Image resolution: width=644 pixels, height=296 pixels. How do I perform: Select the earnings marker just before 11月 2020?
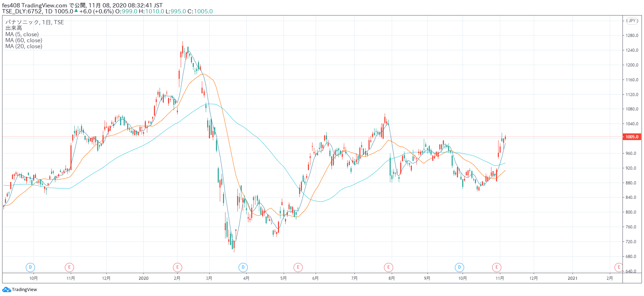pos(497,267)
